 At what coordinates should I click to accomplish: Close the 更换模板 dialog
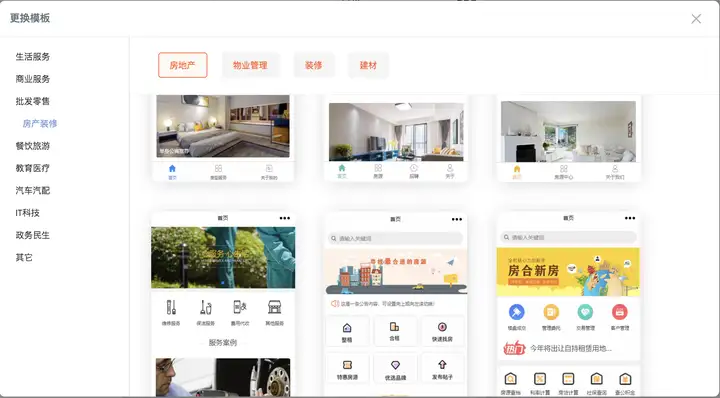click(696, 19)
